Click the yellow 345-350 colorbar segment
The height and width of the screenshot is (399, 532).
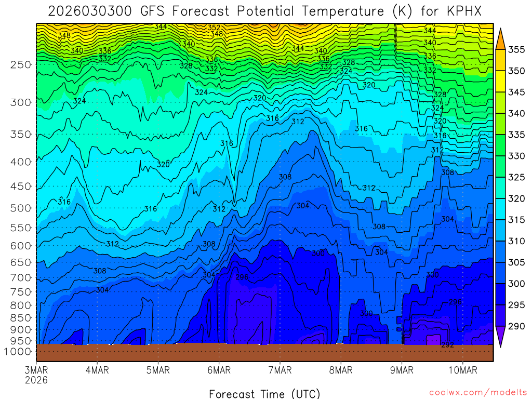(x=500, y=82)
